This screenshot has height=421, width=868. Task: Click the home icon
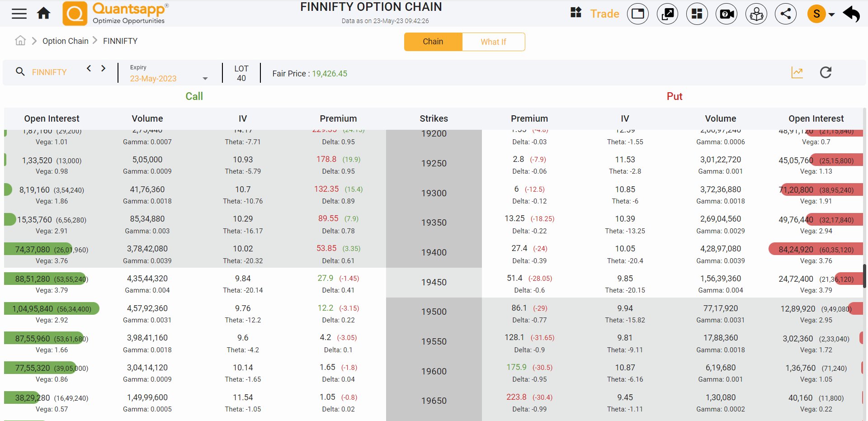(43, 14)
